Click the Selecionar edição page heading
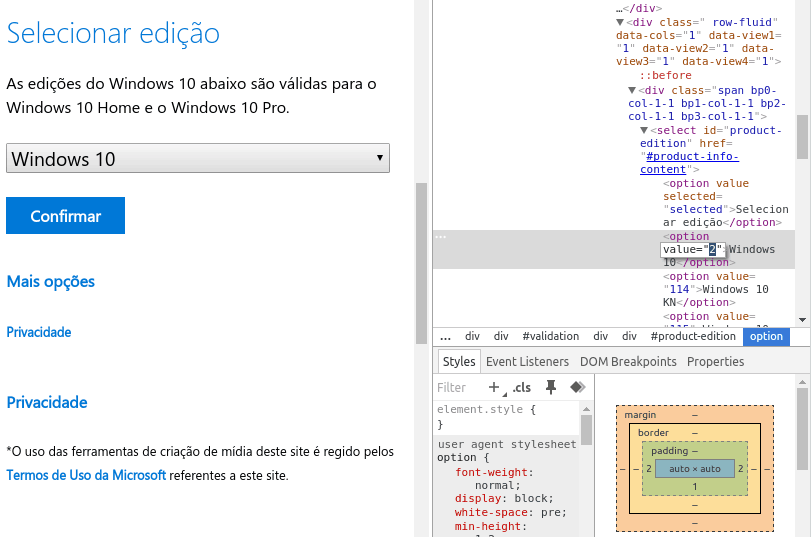811x537 pixels. tap(113, 33)
